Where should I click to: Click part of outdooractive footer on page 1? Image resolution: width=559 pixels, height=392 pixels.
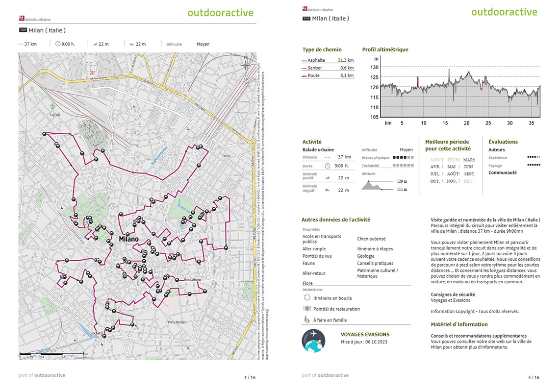42,375
